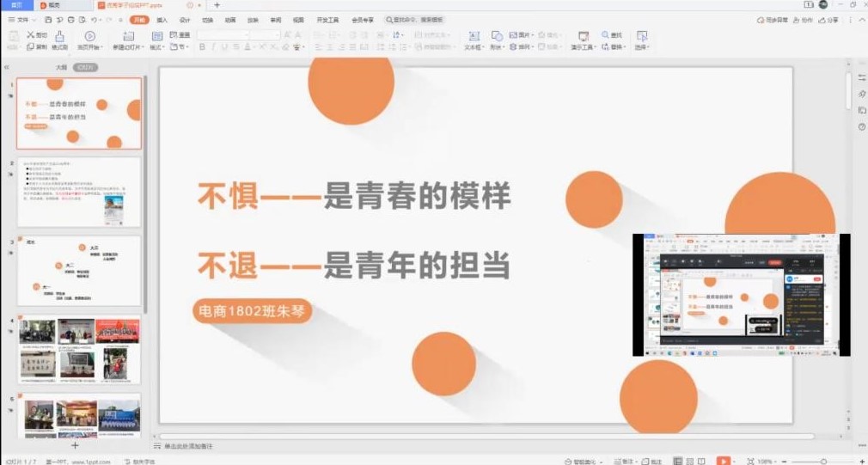
Task: Open the Insert (插入) ribbon tab
Action: [x=162, y=19]
